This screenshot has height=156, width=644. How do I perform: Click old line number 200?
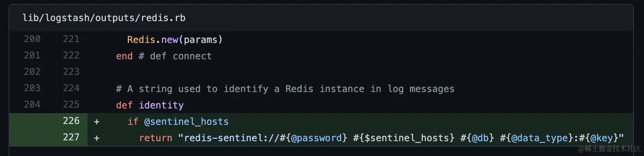click(32, 39)
